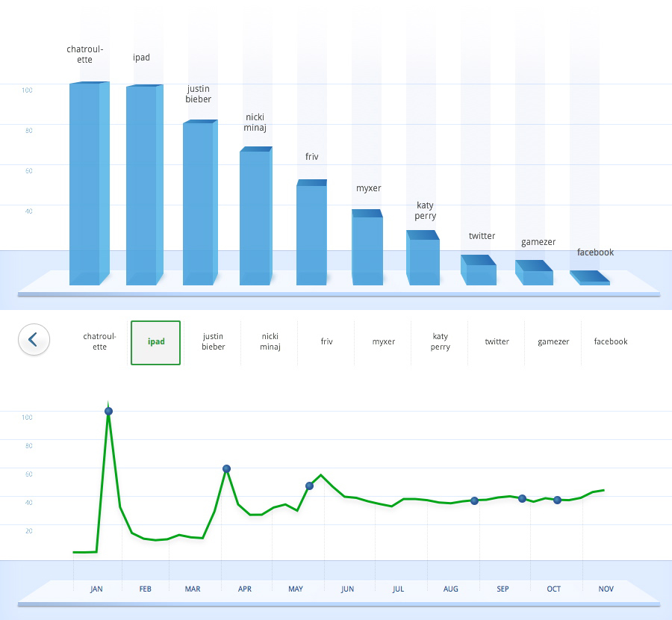Select the myxer tab in the keyword strip
This screenshot has height=620, width=672.
tap(383, 341)
